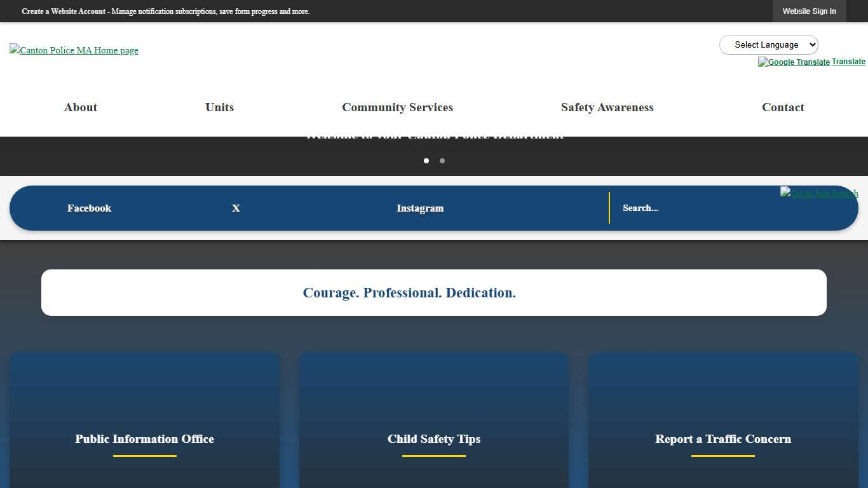Click the Canton Police MA Home page logo

[73, 50]
